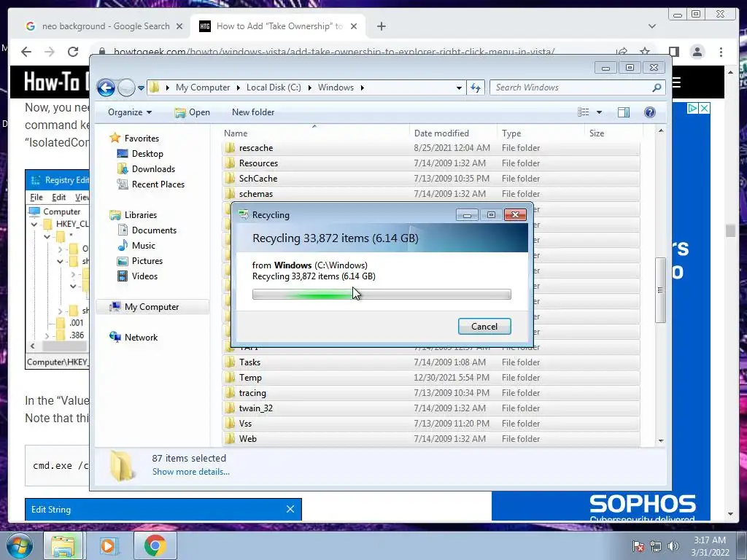Viewport: 747px width, 560px height.
Task: Select the Temp folder
Action: click(430, 378)
